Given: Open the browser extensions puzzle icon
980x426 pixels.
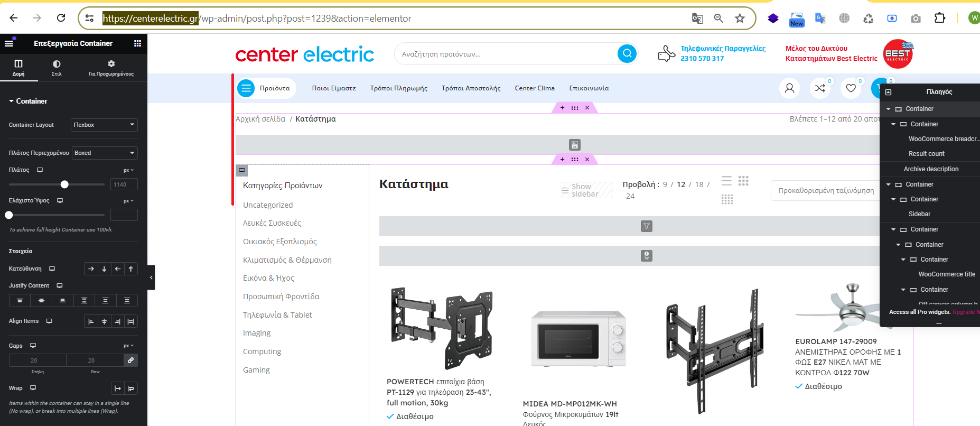Looking at the screenshot, I should coord(939,18).
